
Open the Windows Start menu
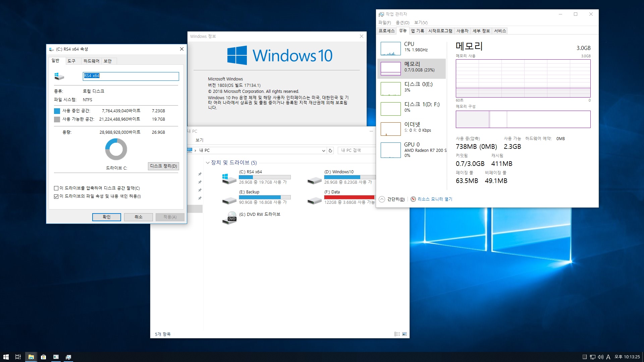[6, 357]
